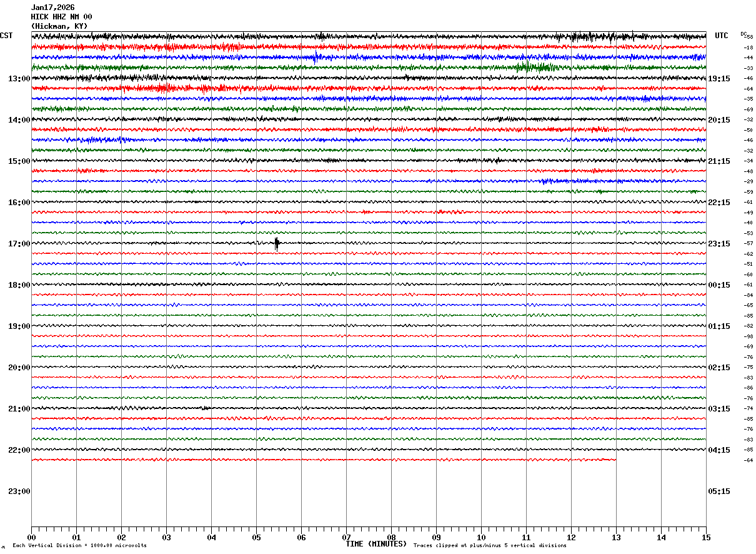The image size is (756, 554).
Task: Select the 17:00 CST hour label
Action: [x=19, y=244]
